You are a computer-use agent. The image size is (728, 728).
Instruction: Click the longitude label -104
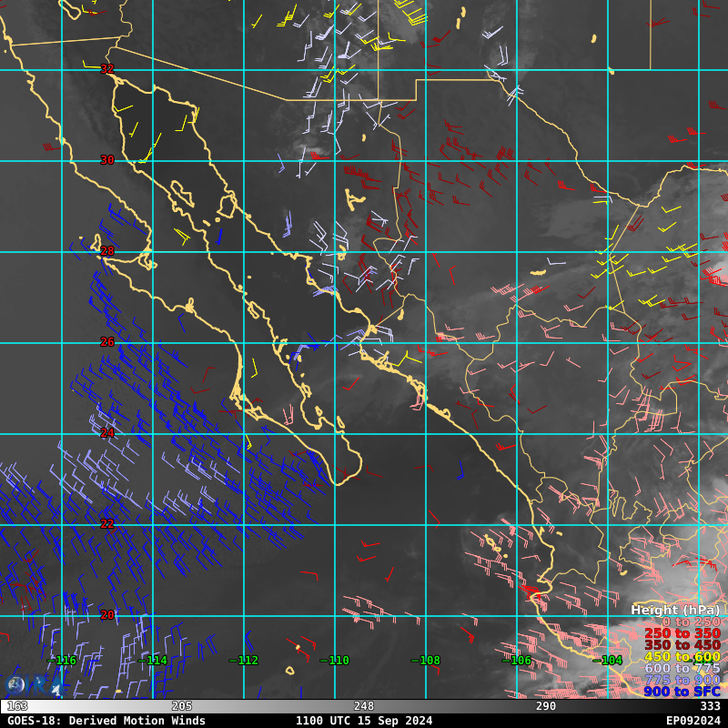pos(607,661)
